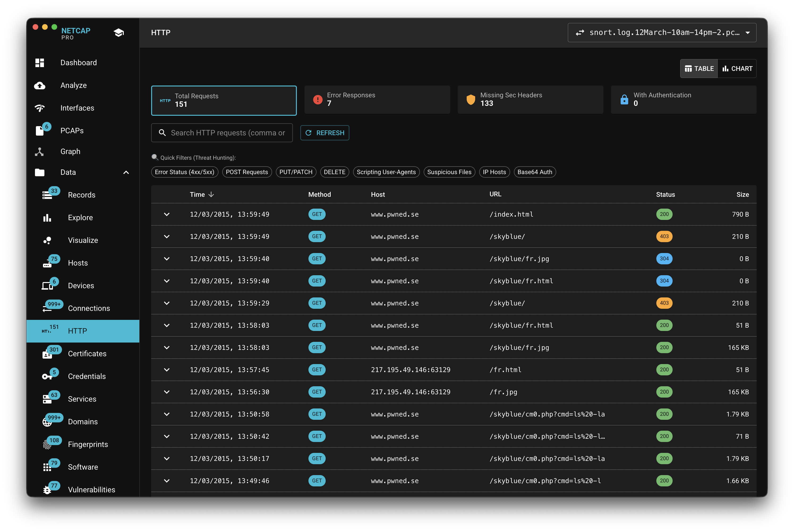Click the With Authentication lock icon
The height and width of the screenshot is (532, 794).
(x=624, y=99)
